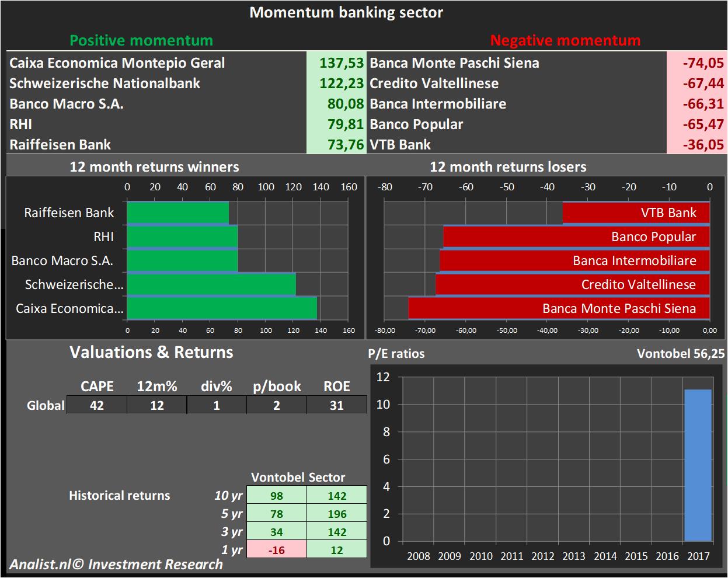Click the Vontobel 1 yr return -16 cell
The height and width of the screenshot is (578, 728).
(x=277, y=550)
